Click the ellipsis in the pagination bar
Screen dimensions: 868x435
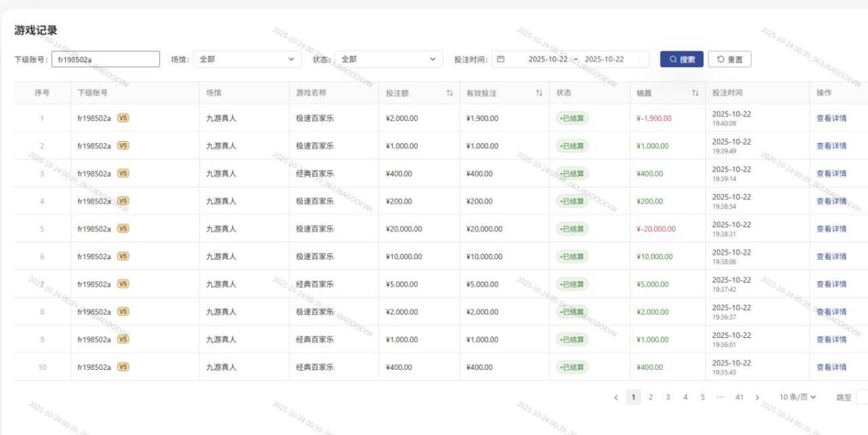[719, 397]
